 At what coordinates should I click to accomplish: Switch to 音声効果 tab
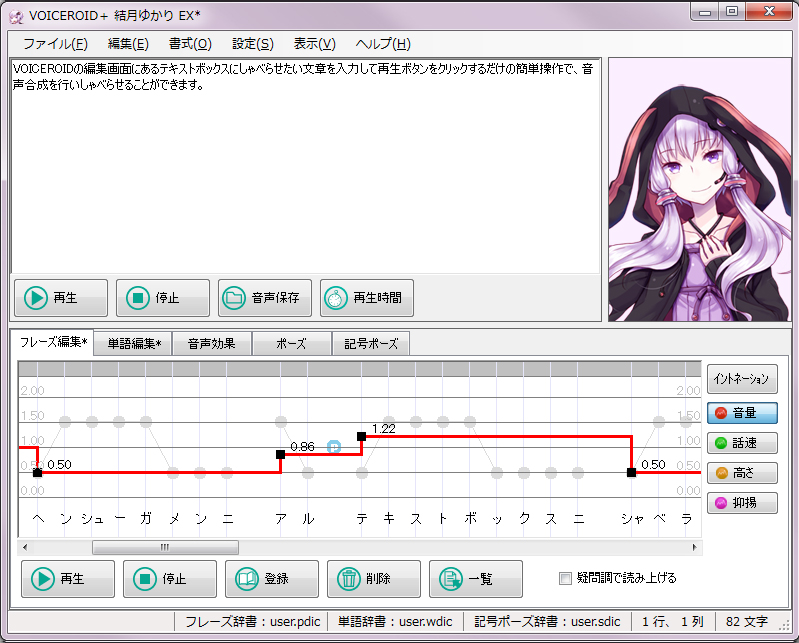tap(211, 344)
